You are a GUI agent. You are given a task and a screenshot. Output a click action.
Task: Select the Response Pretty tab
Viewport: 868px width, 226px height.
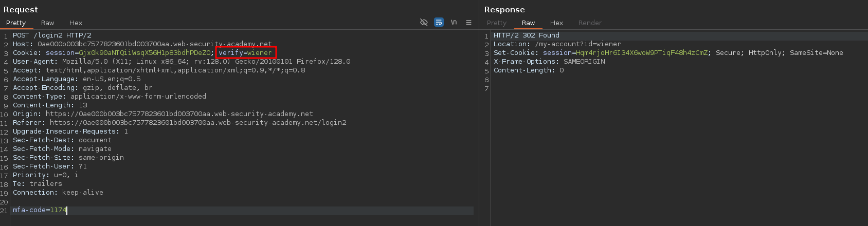[x=496, y=23]
